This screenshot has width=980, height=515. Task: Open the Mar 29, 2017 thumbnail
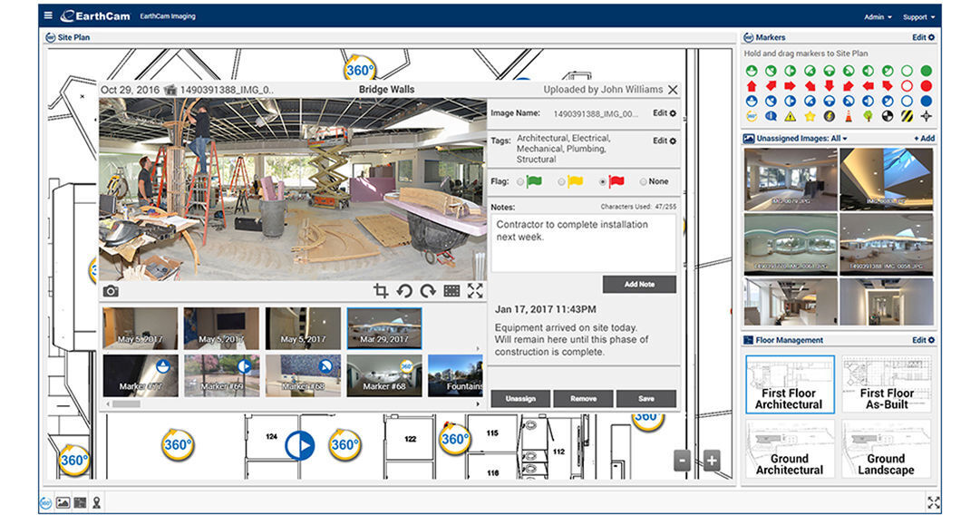pyautogui.click(x=383, y=328)
